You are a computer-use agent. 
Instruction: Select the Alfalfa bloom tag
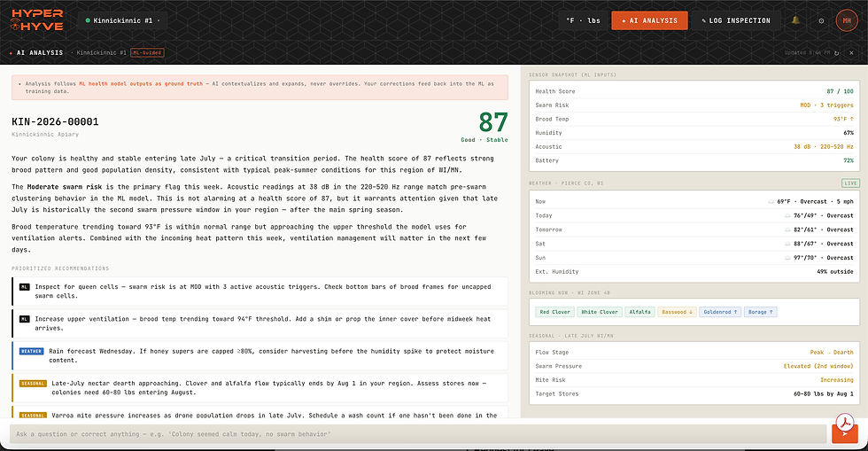639,312
